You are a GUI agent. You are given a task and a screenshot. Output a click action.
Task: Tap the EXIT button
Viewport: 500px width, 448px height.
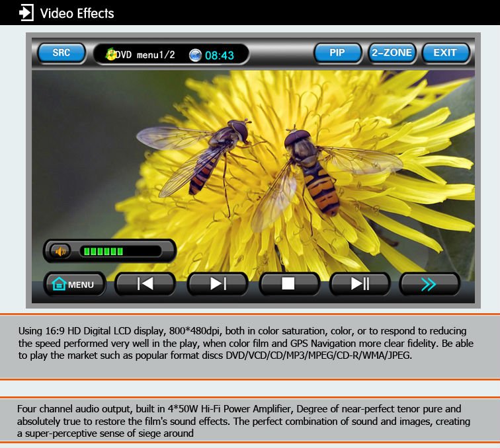(446, 53)
